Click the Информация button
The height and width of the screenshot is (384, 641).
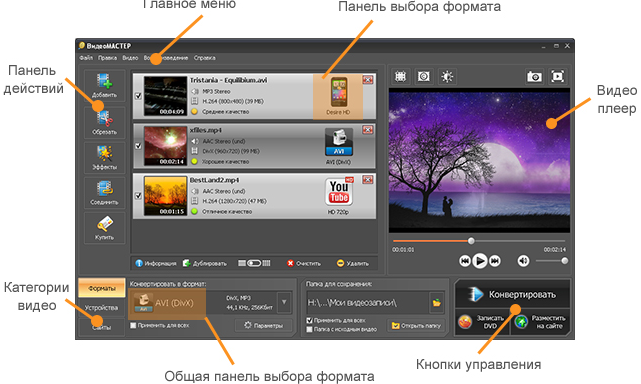coord(156,263)
